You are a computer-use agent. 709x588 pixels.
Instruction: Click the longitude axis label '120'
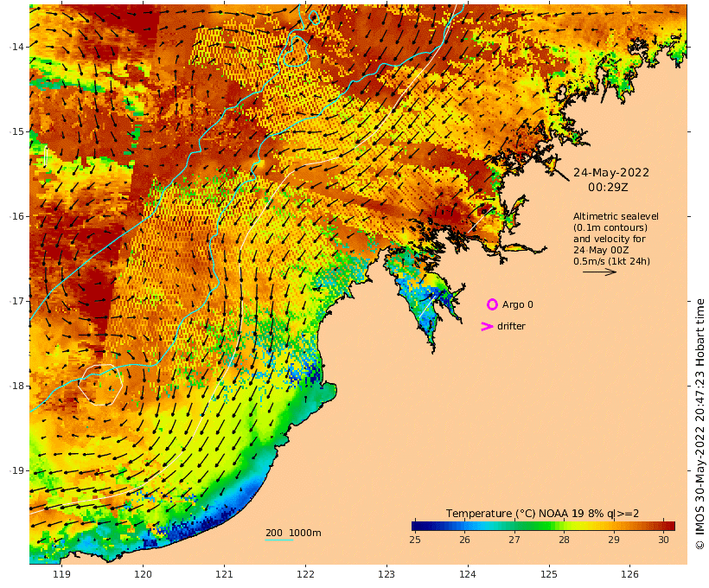143,574
